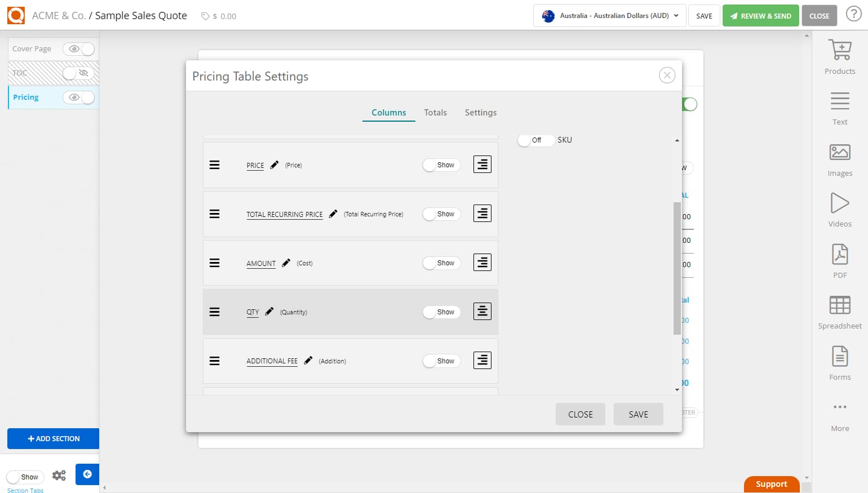
Task: Click REVIEW & SEND button
Action: 760,15
